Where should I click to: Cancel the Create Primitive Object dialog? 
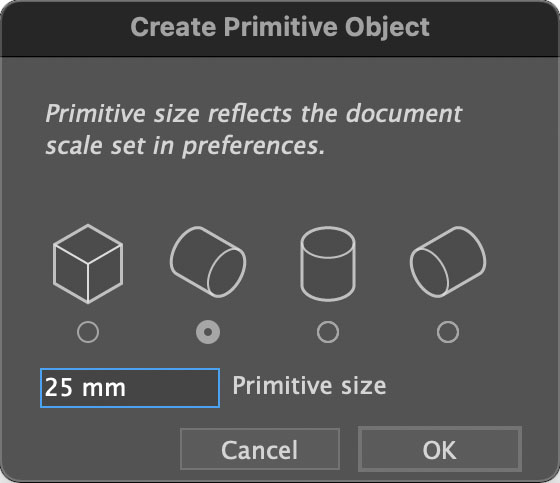(x=260, y=449)
